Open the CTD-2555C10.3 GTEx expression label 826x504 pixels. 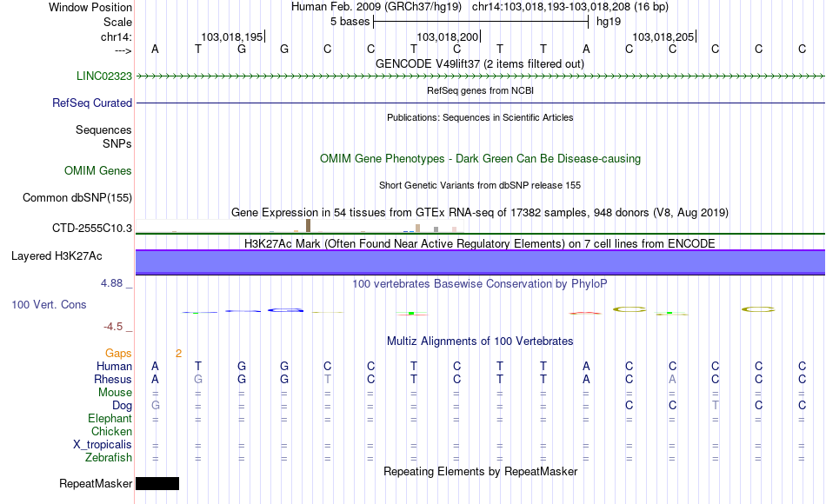92,228
